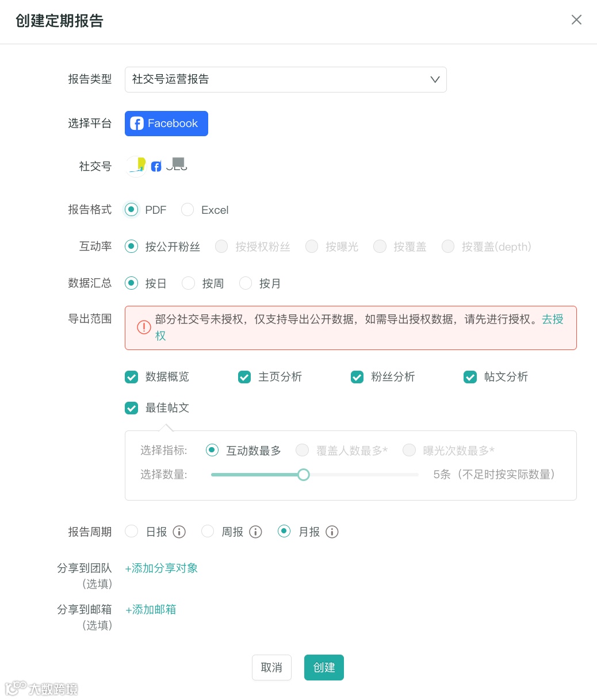The image size is (597, 700).
Task: Click the 取消 button
Action: click(x=271, y=668)
